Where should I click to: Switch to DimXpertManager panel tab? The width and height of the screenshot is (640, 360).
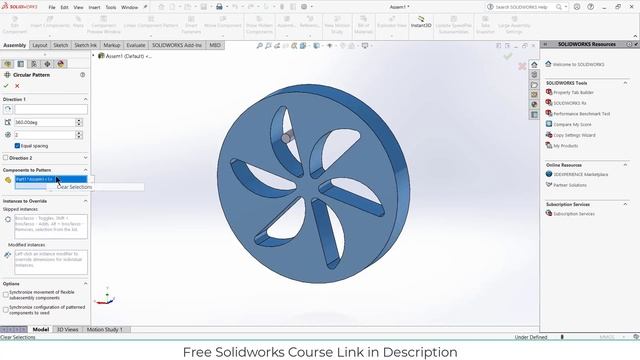tap(47, 64)
